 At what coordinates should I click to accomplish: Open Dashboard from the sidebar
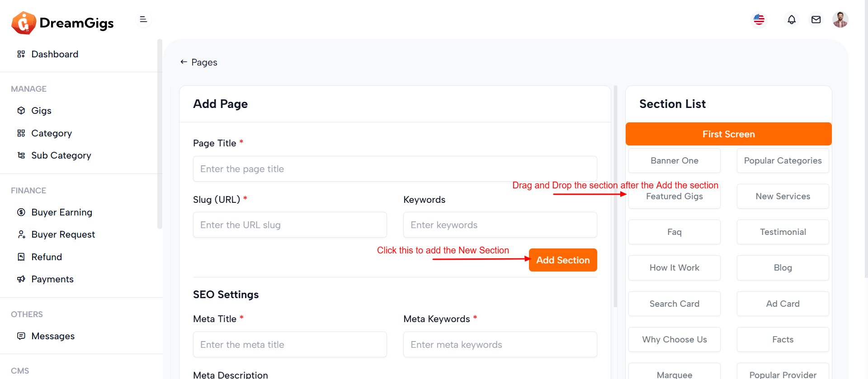(55, 54)
